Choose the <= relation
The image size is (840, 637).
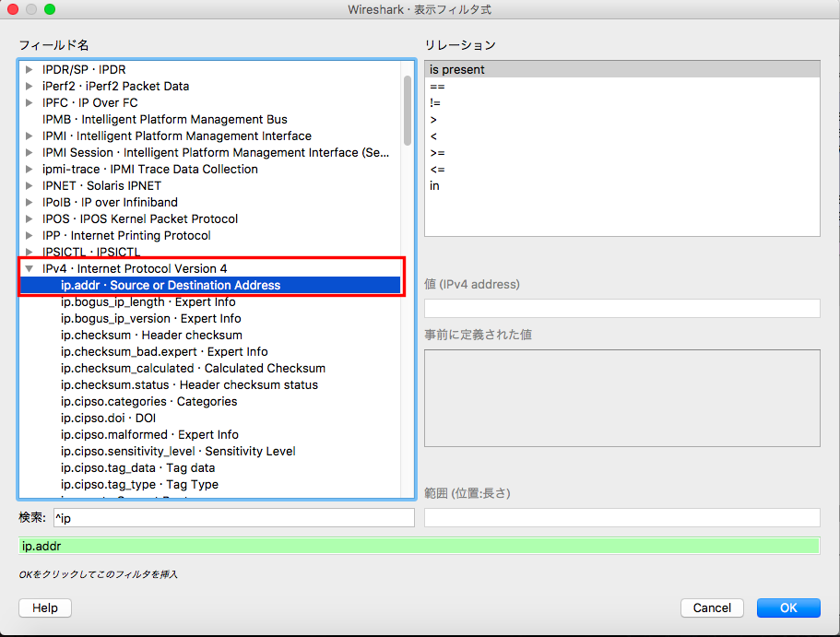coord(622,170)
